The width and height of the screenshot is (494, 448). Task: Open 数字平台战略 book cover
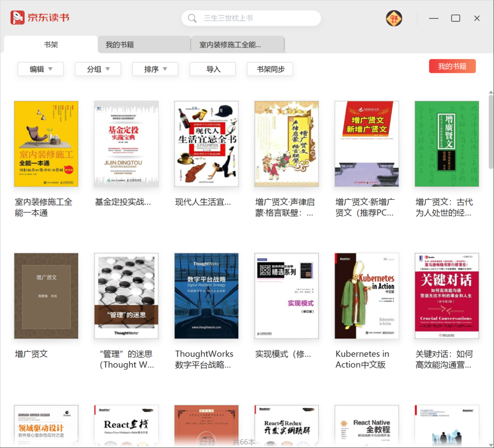206,296
